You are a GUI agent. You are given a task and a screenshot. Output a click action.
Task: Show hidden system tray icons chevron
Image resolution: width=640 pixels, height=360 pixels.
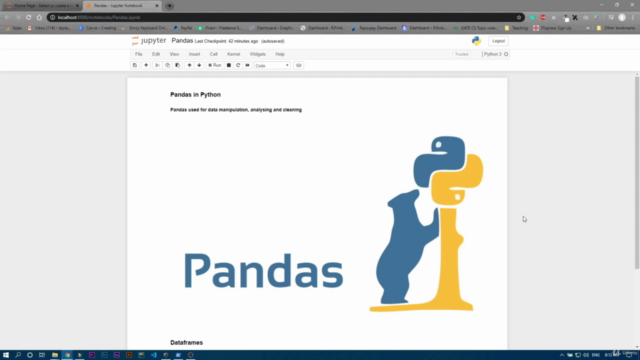[x=562, y=355]
